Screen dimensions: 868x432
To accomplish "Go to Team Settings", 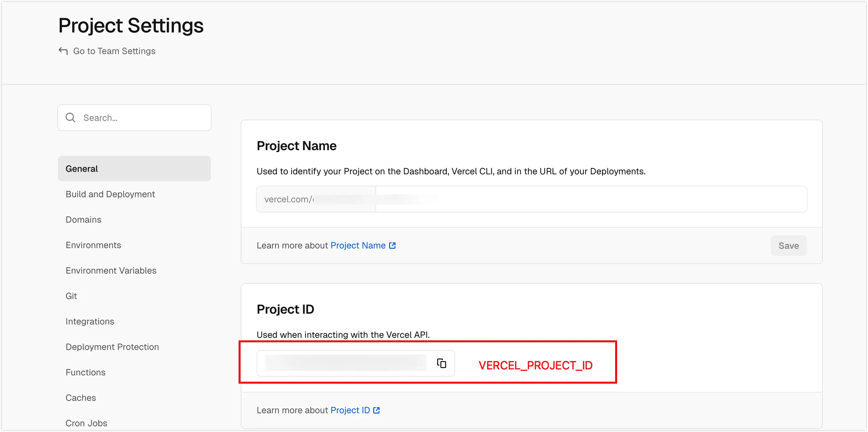I will [114, 51].
